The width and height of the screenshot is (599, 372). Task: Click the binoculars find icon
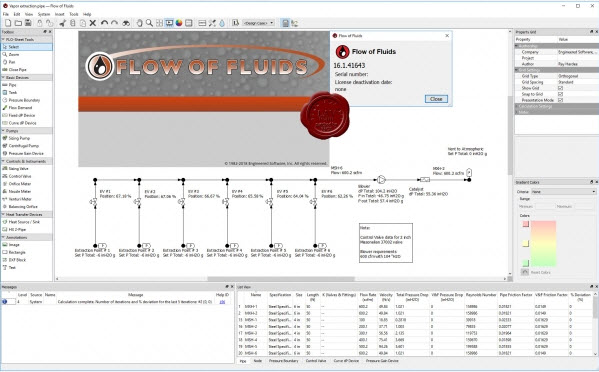coord(126,23)
